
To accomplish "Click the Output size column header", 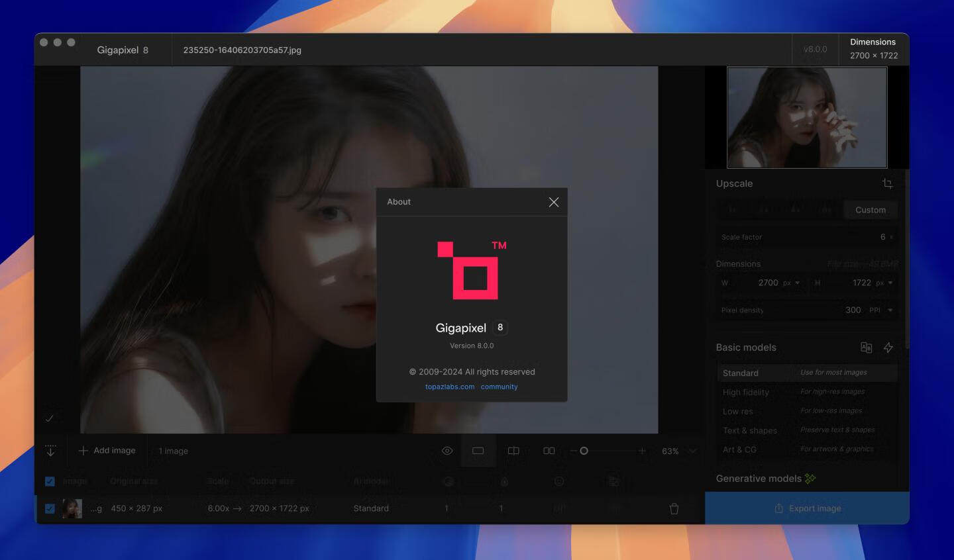I will point(272,481).
